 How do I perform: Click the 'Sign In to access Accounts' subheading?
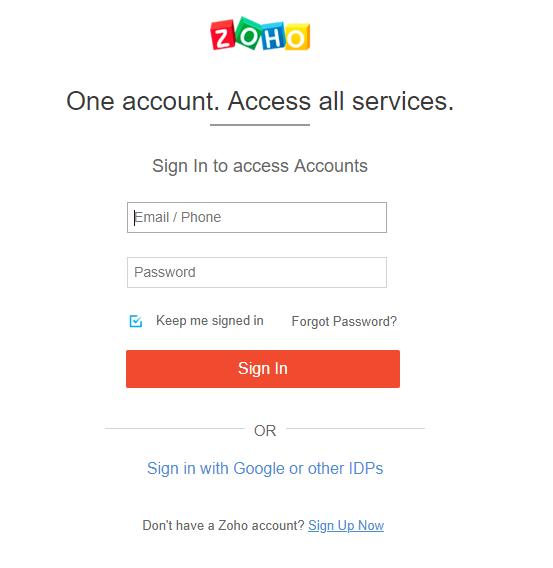tap(260, 166)
